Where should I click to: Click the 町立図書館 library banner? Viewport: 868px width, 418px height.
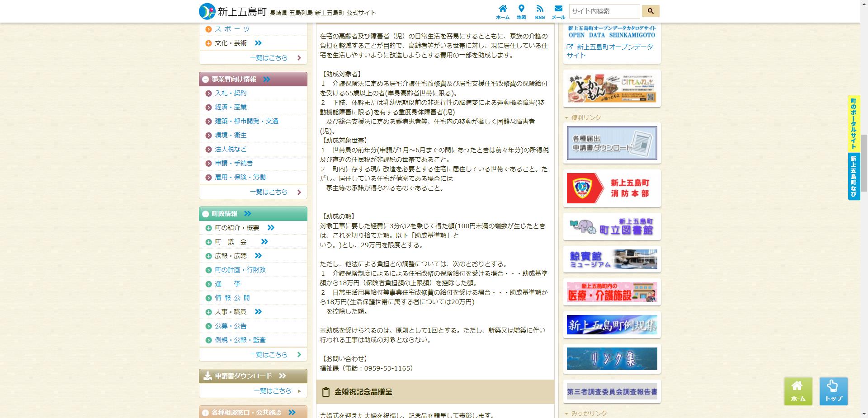[611, 226]
